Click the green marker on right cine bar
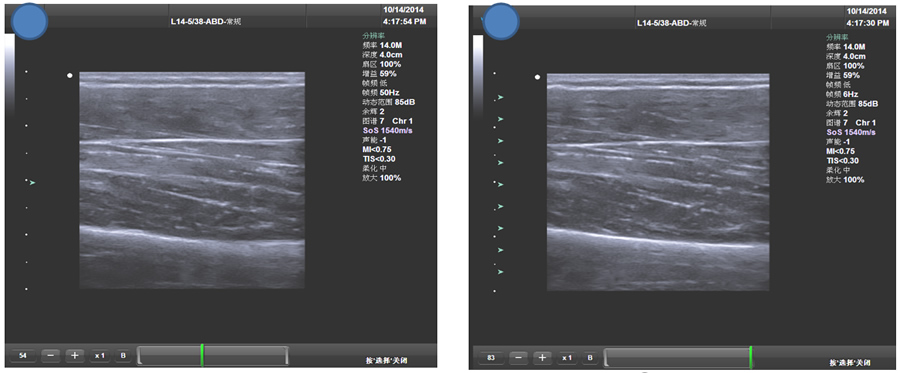The image size is (900, 373). pos(750,358)
